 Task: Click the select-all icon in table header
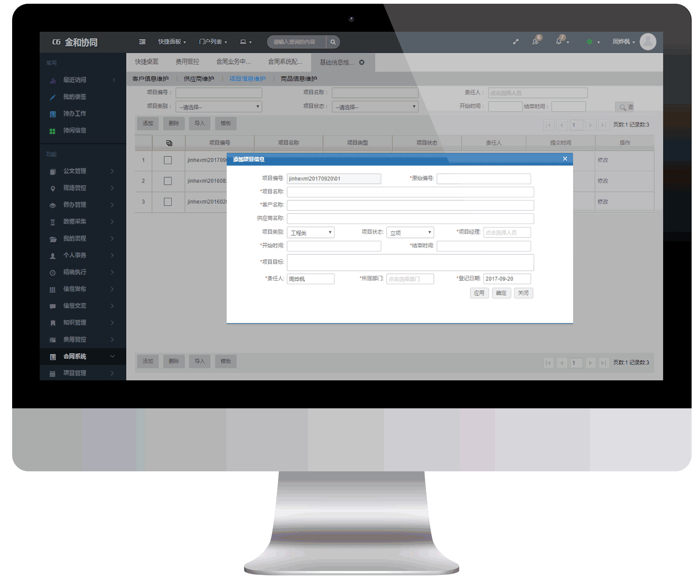pos(169,143)
